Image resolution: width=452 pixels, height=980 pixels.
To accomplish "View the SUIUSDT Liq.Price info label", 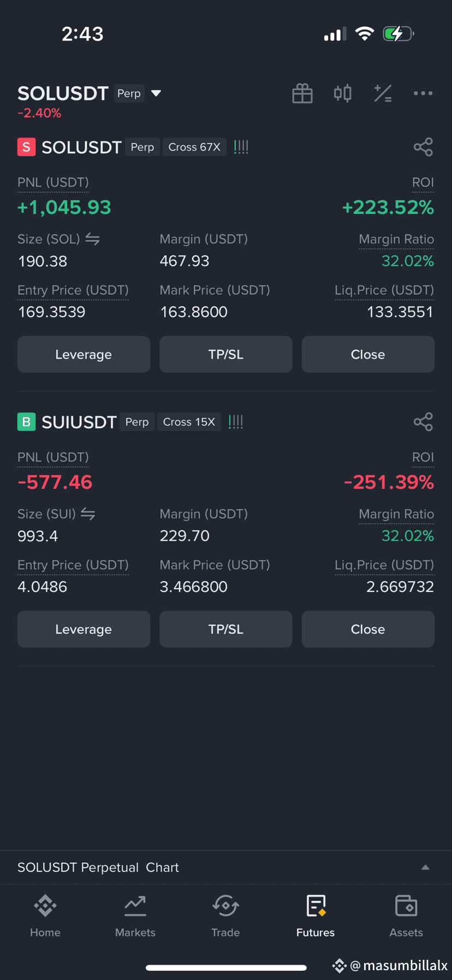I will pyautogui.click(x=384, y=565).
